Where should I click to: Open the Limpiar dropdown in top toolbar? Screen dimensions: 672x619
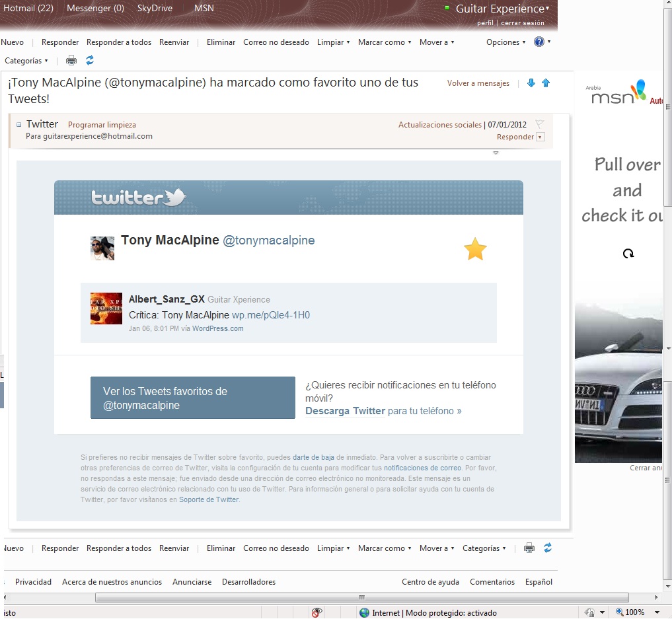click(x=334, y=42)
